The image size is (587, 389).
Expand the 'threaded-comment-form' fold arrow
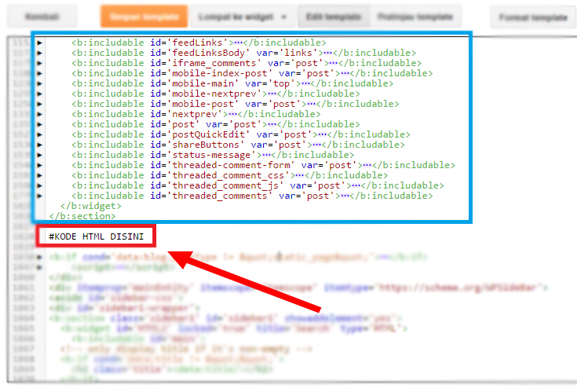[40, 165]
